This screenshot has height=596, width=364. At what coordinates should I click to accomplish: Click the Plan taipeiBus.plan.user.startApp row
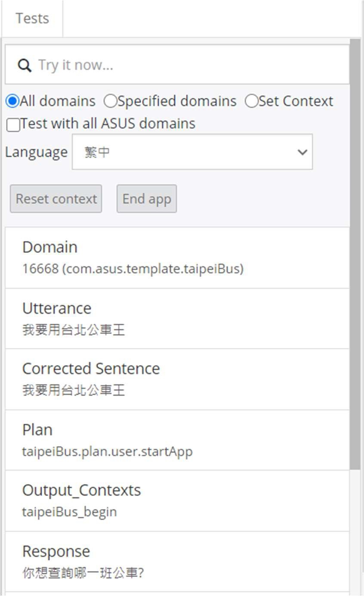tap(177, 440)
